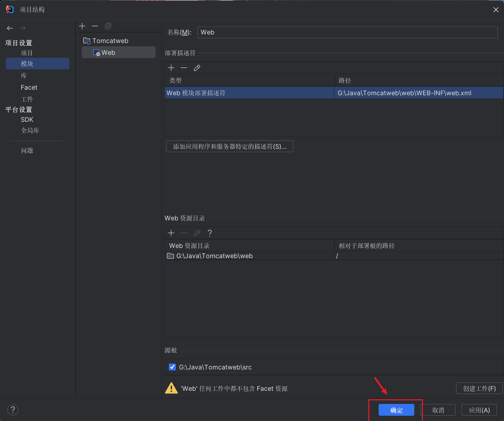Select the Tomcatweb module node
The width and height of the screenshot is (504, 421).
110,41
